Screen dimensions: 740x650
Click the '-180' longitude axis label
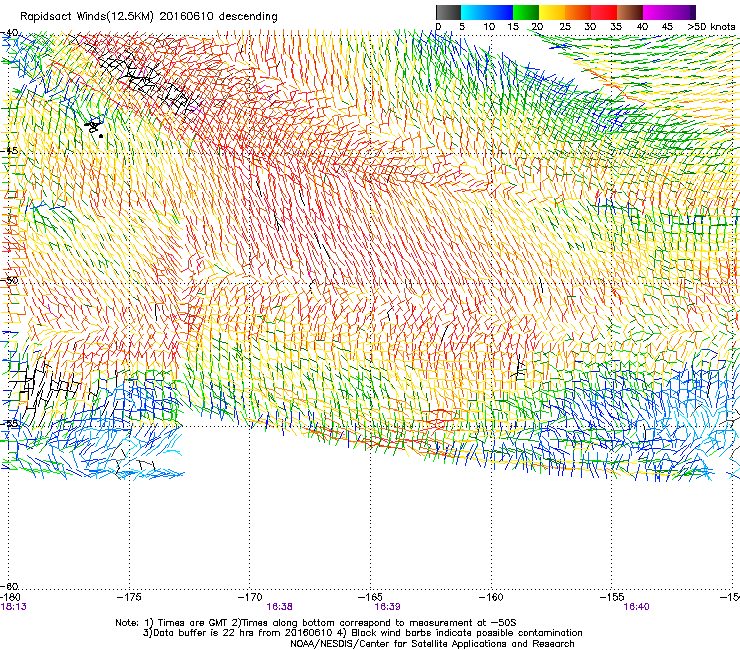click(x=10, y=597)
